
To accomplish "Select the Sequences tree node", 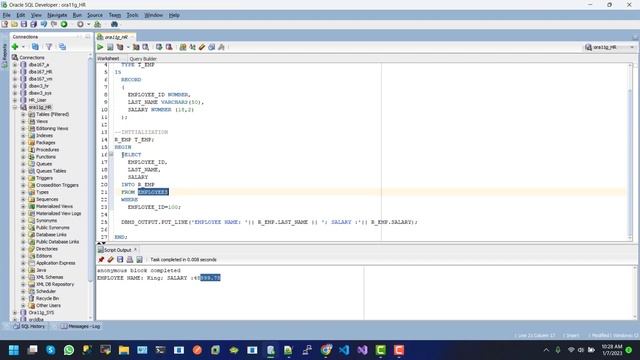I will click(47, 199).
